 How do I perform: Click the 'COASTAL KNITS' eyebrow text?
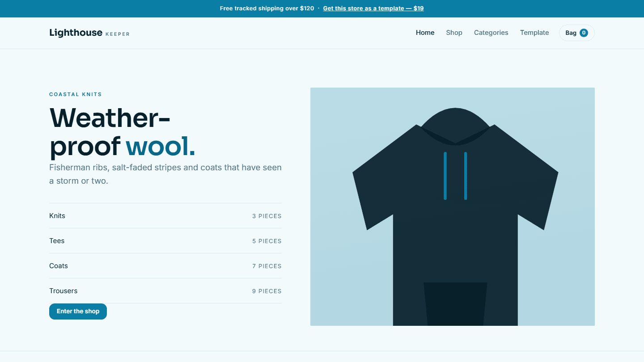(x=76, y=94)
